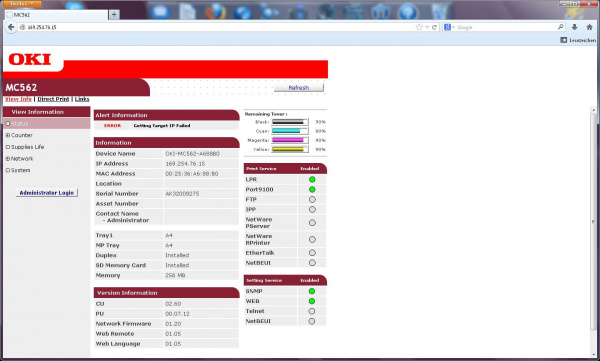Go to the browser home page icon
This screenshot has height=361, width=600.
[x=589, y=27]
